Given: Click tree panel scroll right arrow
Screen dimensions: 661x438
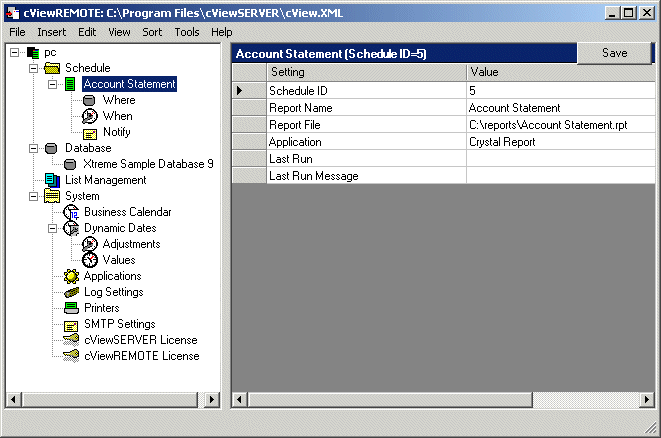Looking at the screenshot, I should point(212,399).
